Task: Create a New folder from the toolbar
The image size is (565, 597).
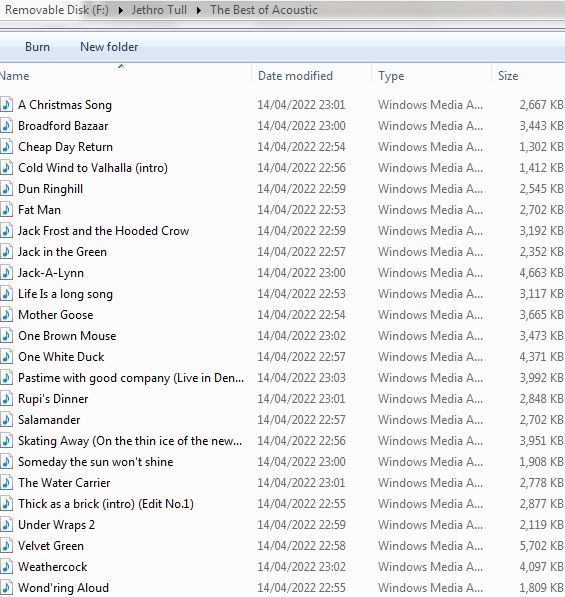Action: pos(109,47)
